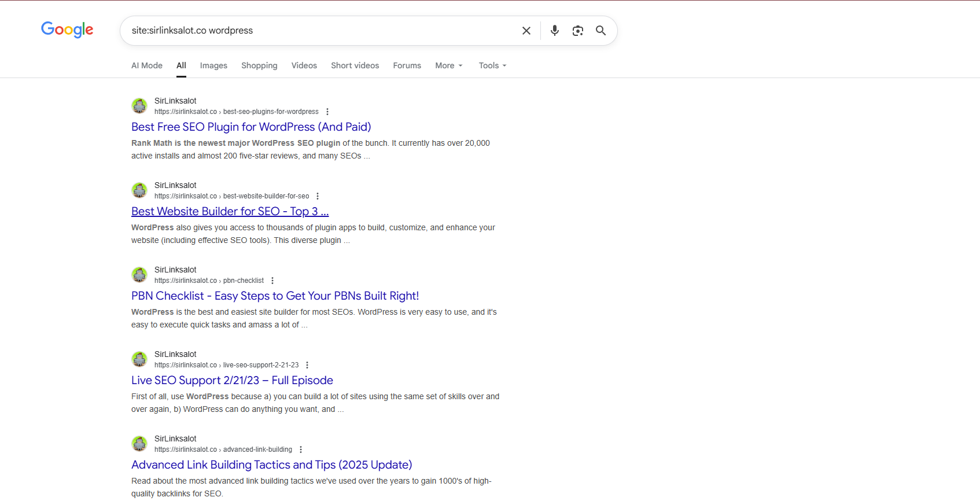The height and width of the screenshot is (501, 980).
Task: Open options menu for advanced-link-building result
Action: (301, 450)
